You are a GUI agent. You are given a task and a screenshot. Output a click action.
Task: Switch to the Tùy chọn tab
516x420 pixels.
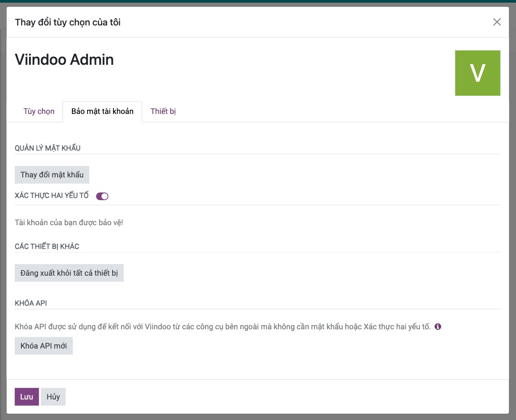[39, 111]
